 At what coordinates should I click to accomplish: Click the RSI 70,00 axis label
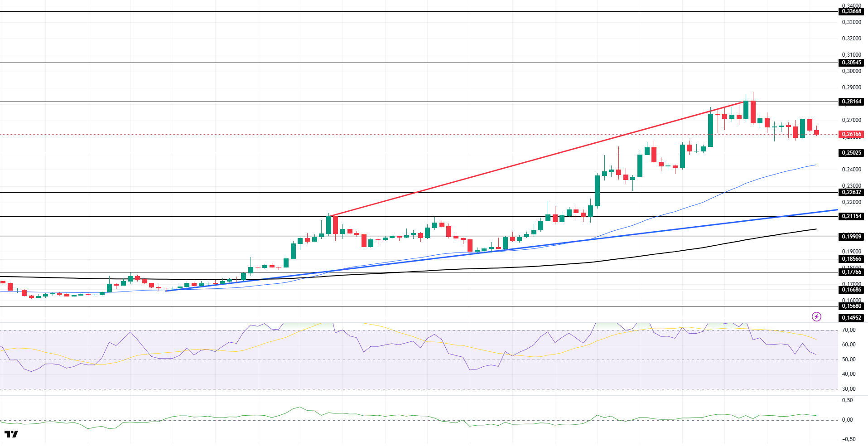849,330
